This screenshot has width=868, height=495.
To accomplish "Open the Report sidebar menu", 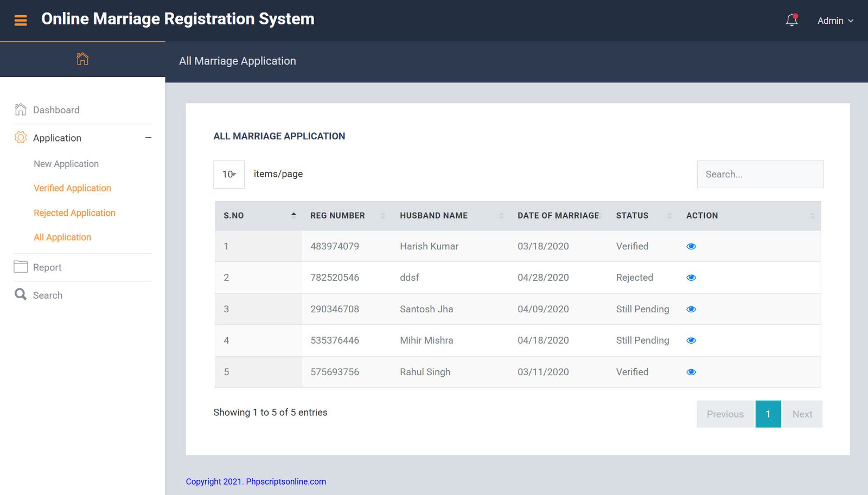I will [47, 267].
